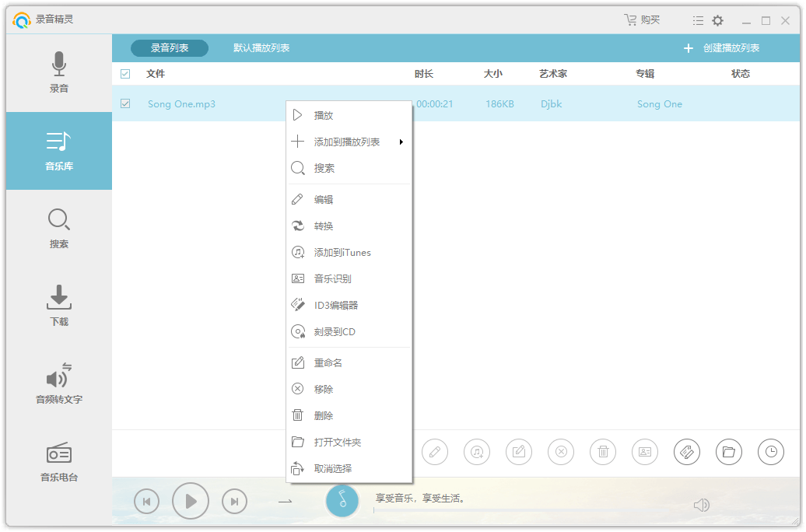
Task: Go to the 下载 download section
Action: click(x=59, y=306)
